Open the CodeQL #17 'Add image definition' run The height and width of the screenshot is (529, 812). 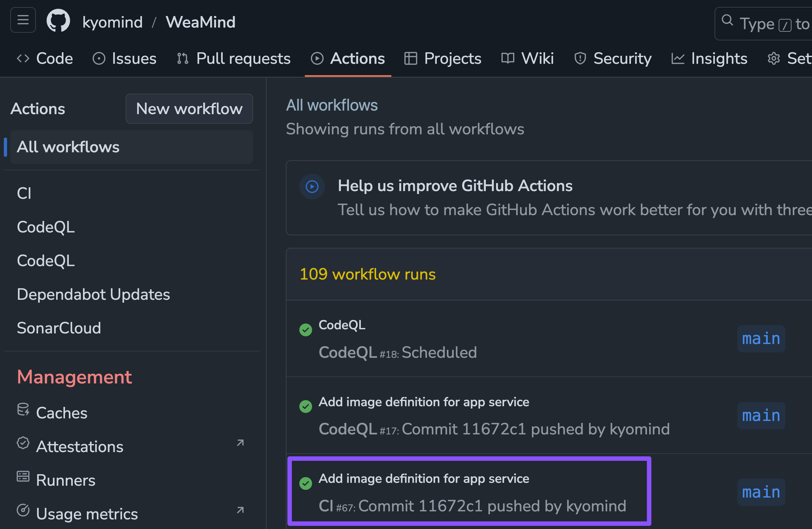point(424,402)
